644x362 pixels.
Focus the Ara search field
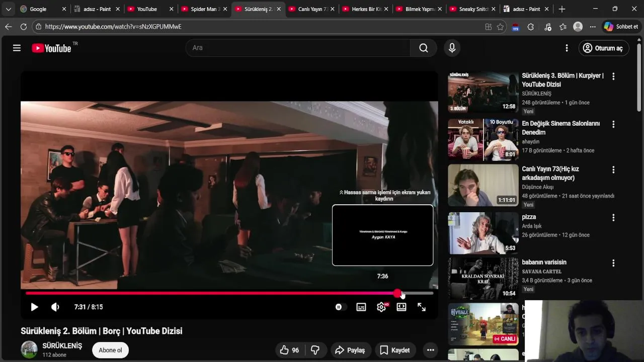click(298, 48)
